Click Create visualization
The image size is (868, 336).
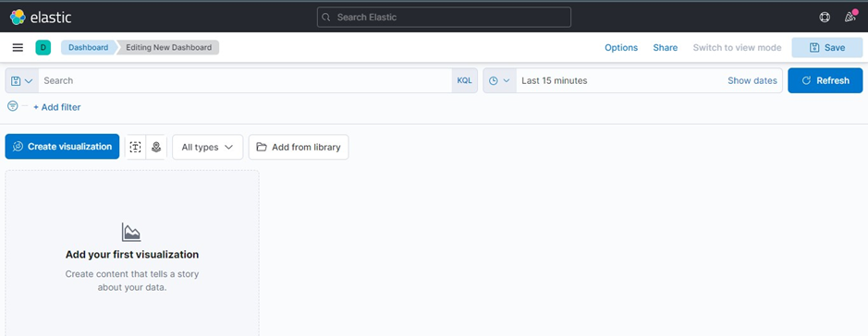(62, 147)
